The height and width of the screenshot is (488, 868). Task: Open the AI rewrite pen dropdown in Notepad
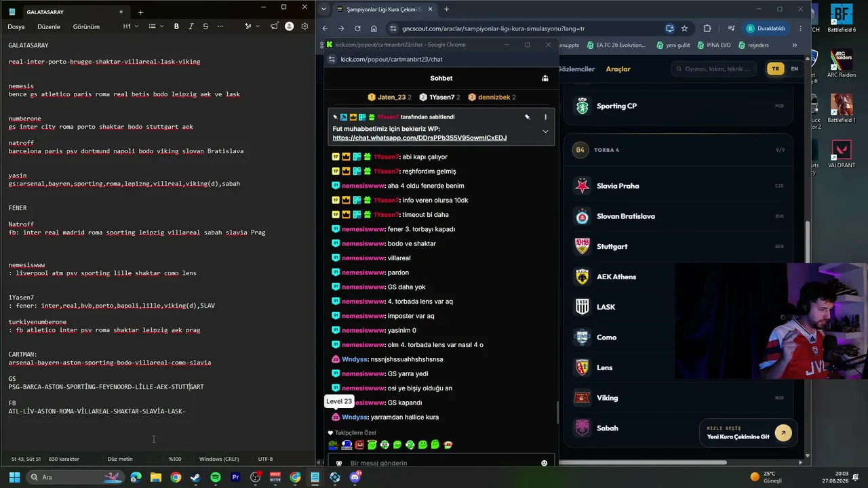pos(252,26)
